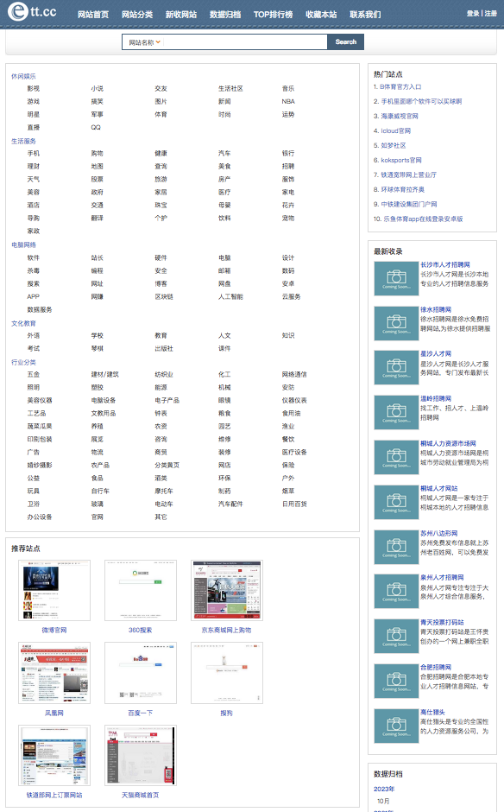The image size is (504, 812).
Task: Open the QQ subcategory
Action: click(96, 127)
